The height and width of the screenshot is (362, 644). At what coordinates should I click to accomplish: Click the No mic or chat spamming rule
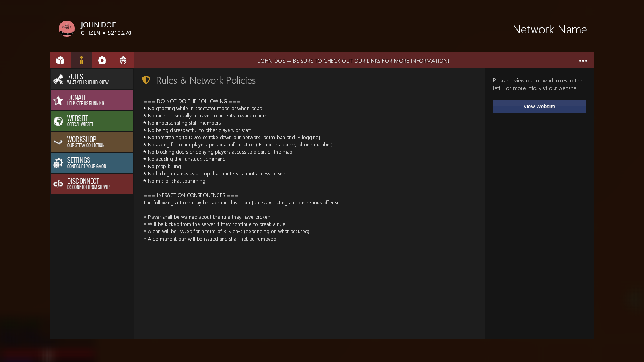[x=175, y=181]
